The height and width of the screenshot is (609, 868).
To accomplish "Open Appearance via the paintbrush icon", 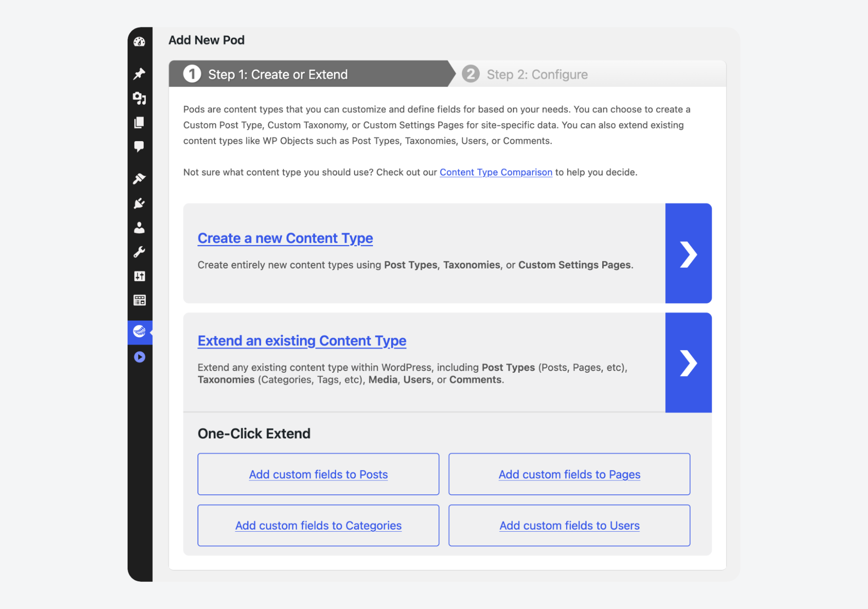I will [139, 179].
